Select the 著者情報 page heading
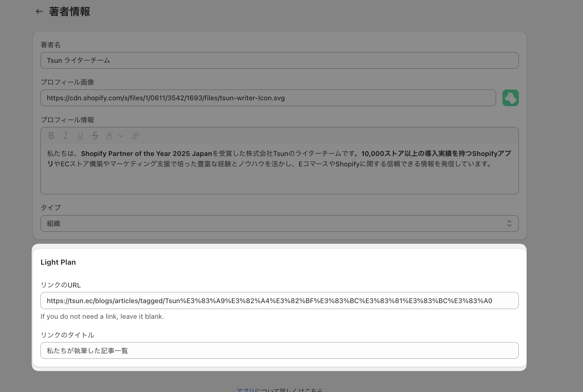The image size is (583, 392). pyautogui.click(x=69, y=12)
